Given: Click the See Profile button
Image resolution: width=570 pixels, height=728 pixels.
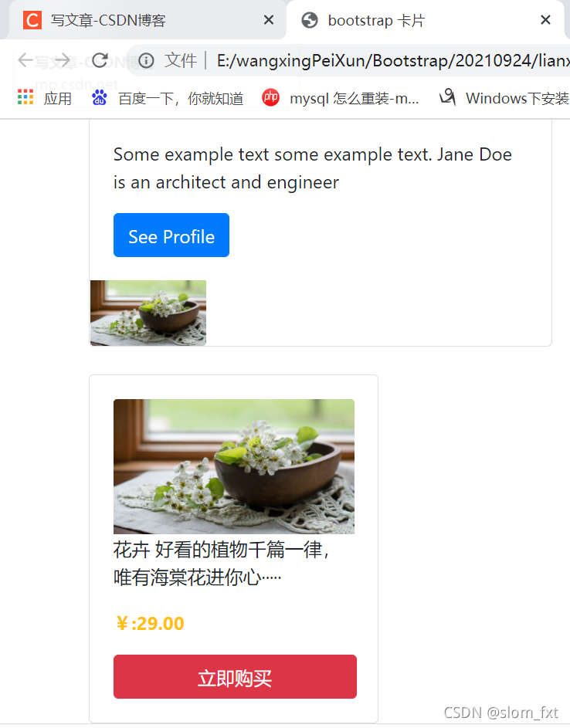Looking at the screenshot, I should coord(171,235).
